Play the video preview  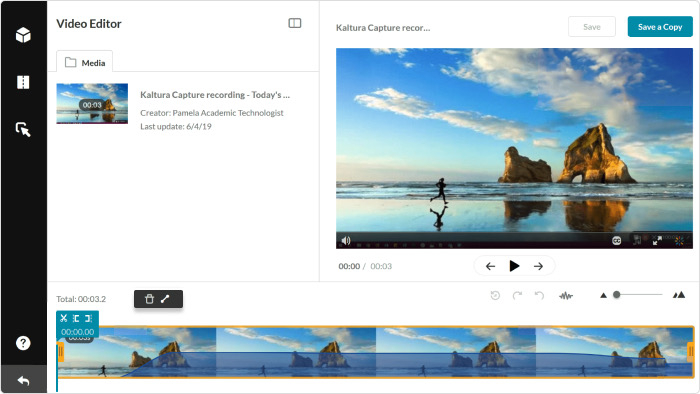pyautogui.click(x=514, y=266)
